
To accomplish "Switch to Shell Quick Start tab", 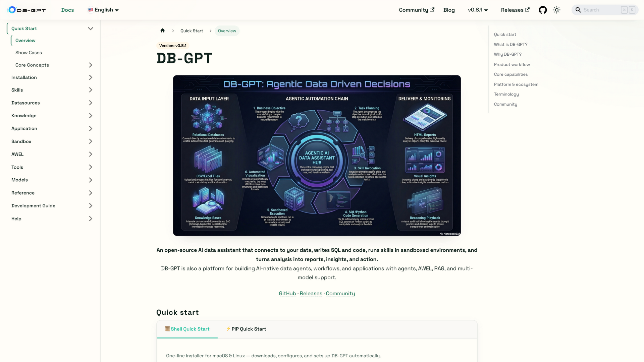I will [187, 329].
